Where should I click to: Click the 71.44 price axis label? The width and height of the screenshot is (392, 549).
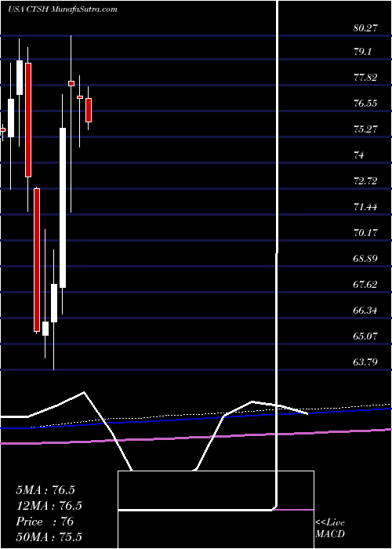365,207
